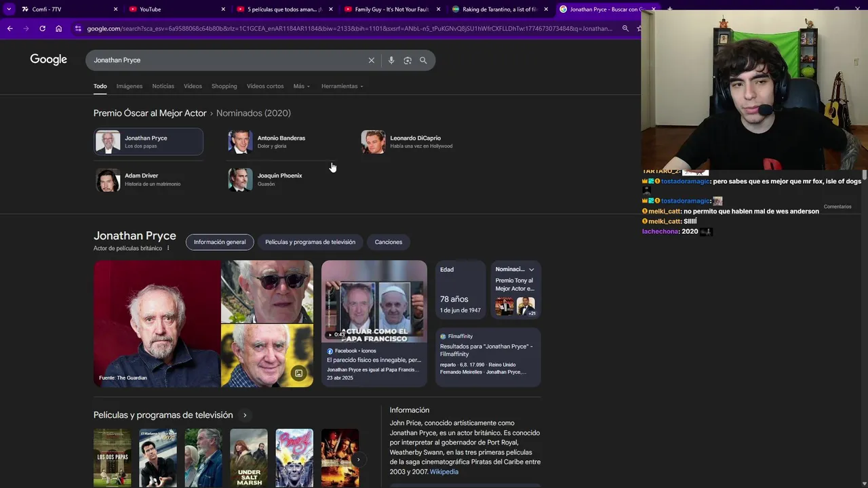
Task: Select the Imágenes search filter
Action: 130,86
